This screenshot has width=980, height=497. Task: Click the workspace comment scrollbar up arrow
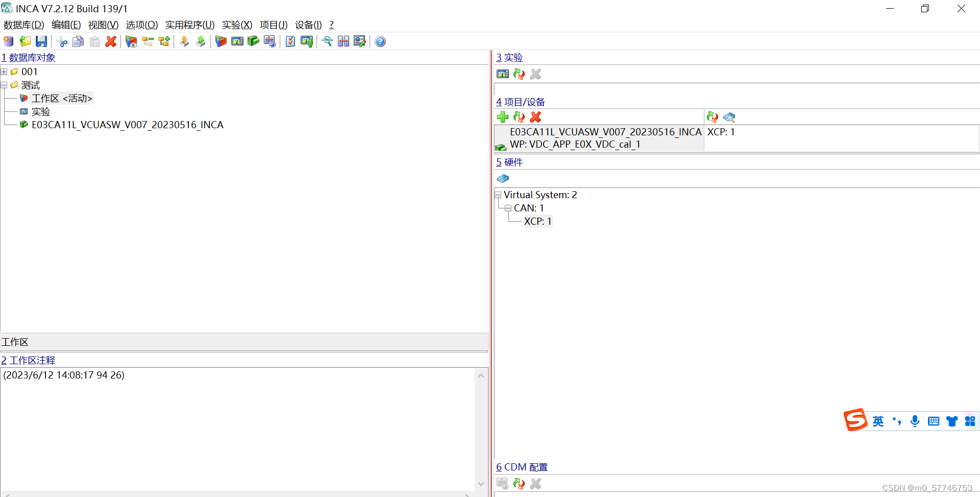(x=481, y=375)
